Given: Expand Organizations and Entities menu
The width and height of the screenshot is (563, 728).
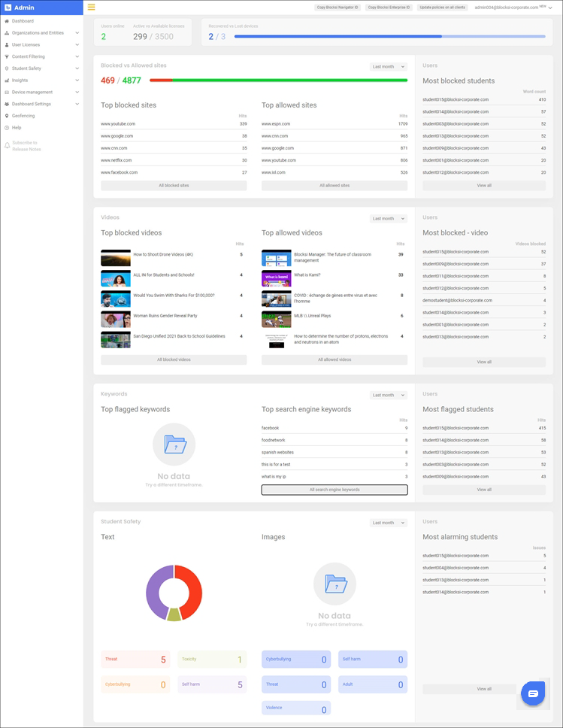Looking at the screenshot, I should click(x=77, y=33).
